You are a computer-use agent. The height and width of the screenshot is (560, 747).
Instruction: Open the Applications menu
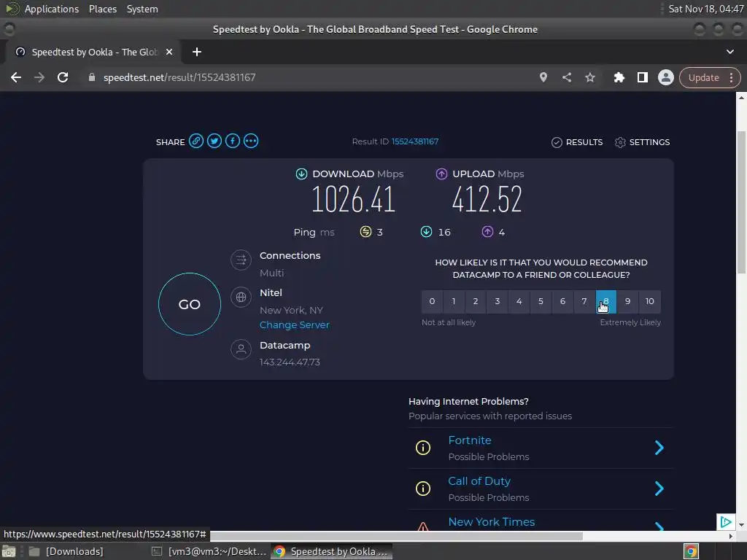pyautogui.click(x=52, y=9)
